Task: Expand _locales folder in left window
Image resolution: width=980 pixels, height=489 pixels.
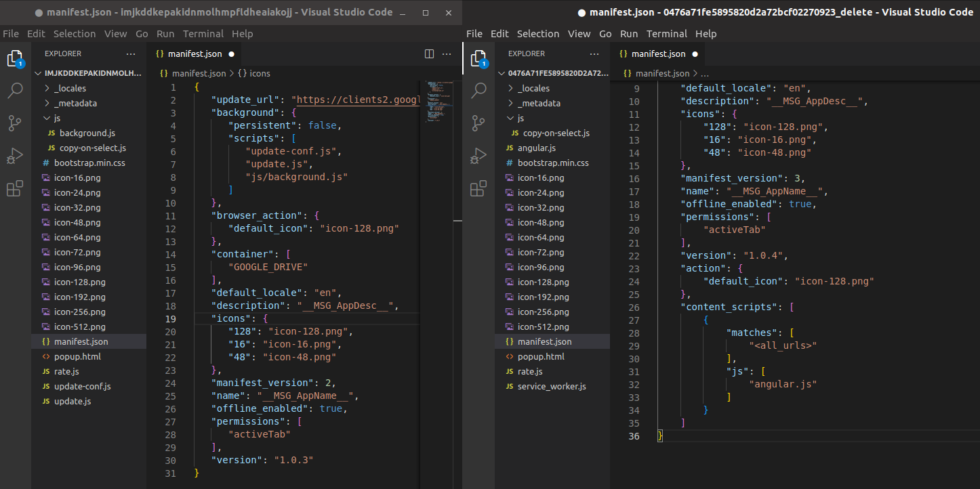Action: click(89, 88)
